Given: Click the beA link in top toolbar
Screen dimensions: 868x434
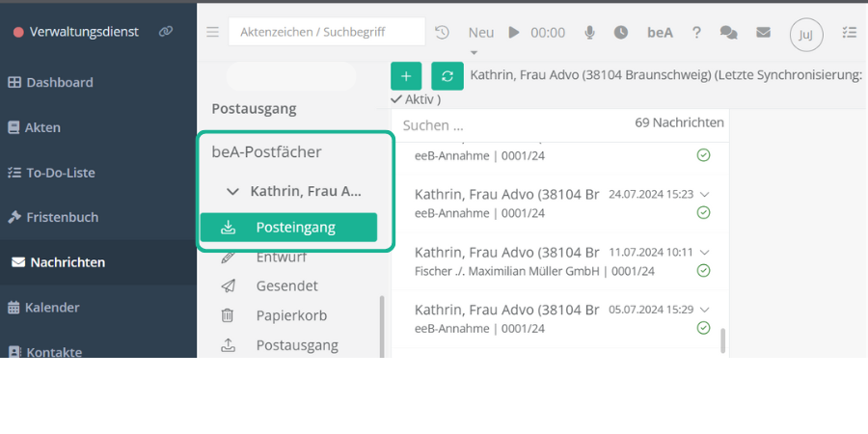Looking at the screenshot, I should (660, 32).
